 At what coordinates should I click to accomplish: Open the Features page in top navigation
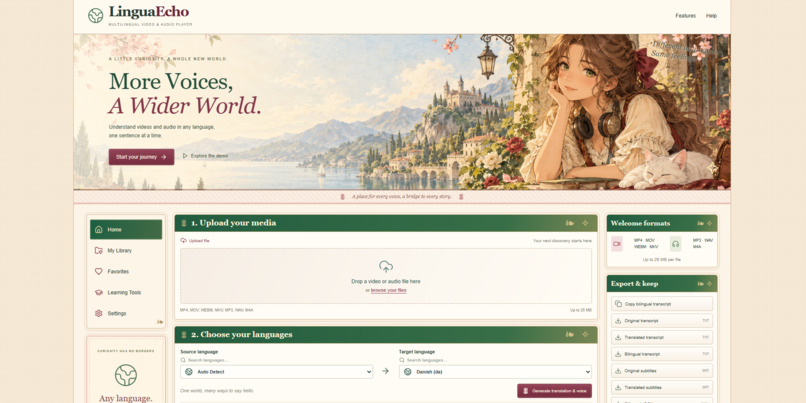coord(685,16)
